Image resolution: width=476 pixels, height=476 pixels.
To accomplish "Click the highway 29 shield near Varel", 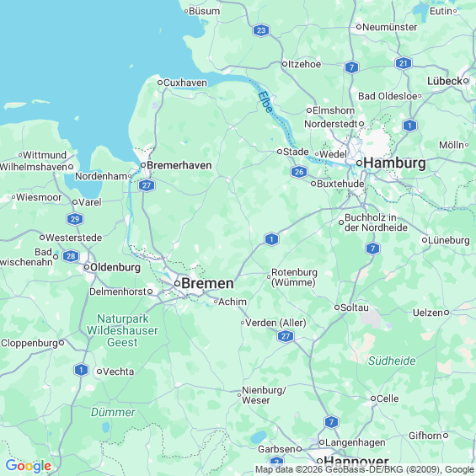I will [75, 219].
